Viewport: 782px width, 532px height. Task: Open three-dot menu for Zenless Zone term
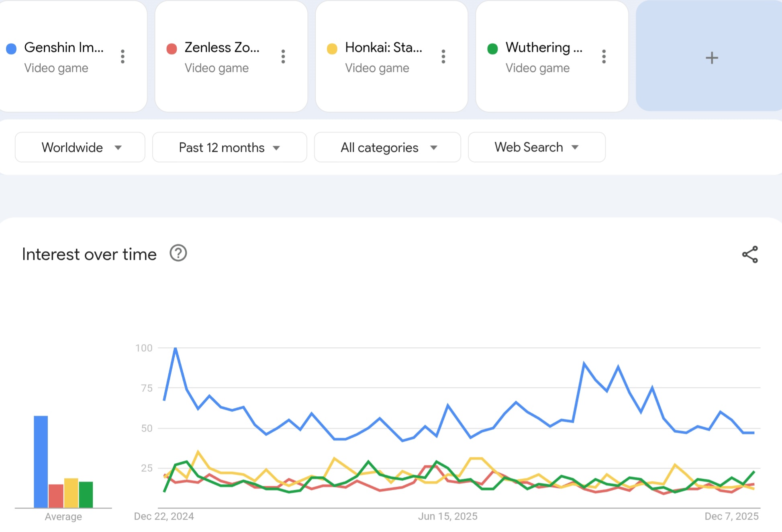pos(283,57)
